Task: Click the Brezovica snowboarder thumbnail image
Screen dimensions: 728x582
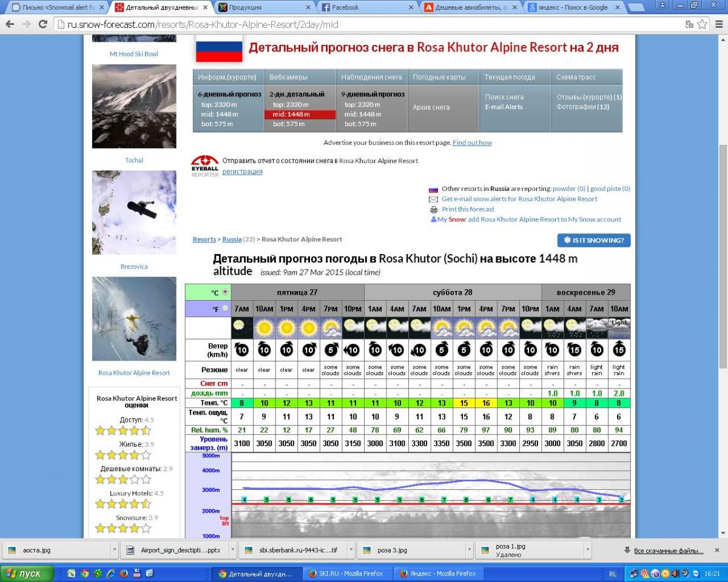Action: (134, 212)
